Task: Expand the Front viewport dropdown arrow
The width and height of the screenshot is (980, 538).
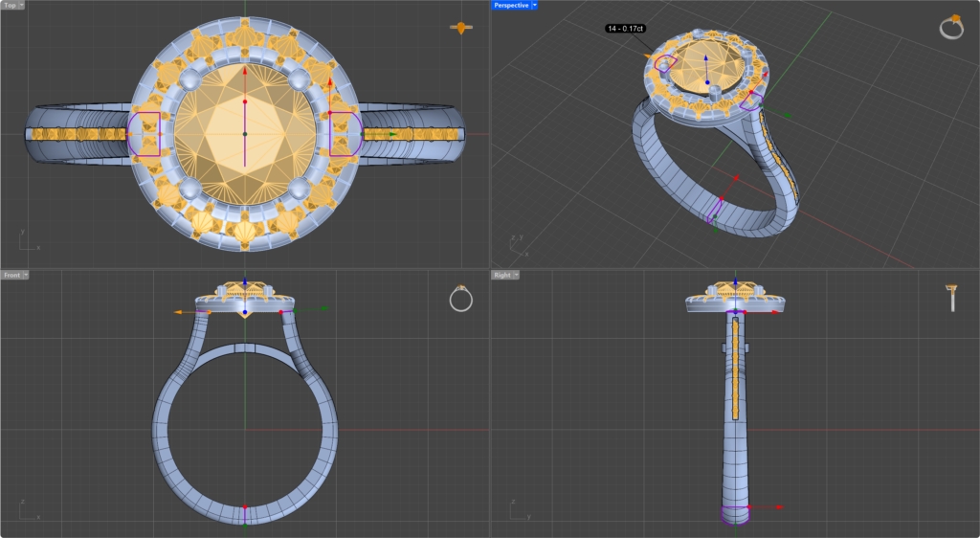Action: click(x=25, y=275)
